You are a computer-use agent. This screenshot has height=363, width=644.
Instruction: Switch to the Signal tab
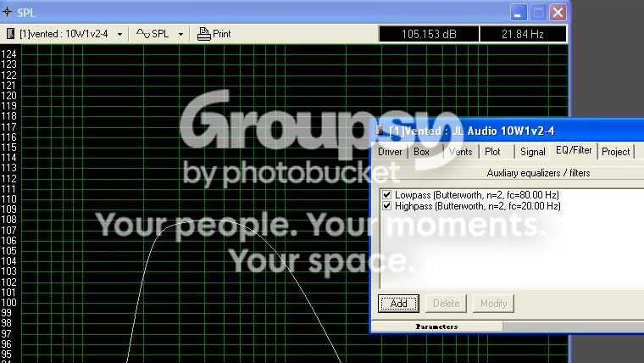(533, 152)
